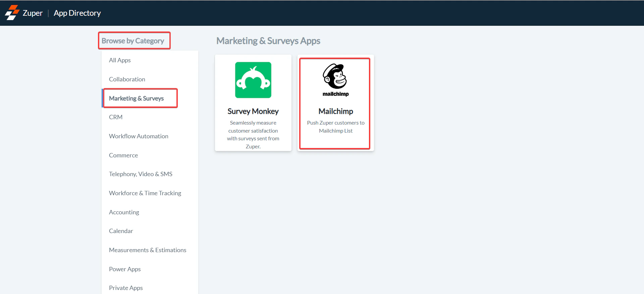Click the Zuper logo icon
644x294 pixels.
tap(12, 13)
